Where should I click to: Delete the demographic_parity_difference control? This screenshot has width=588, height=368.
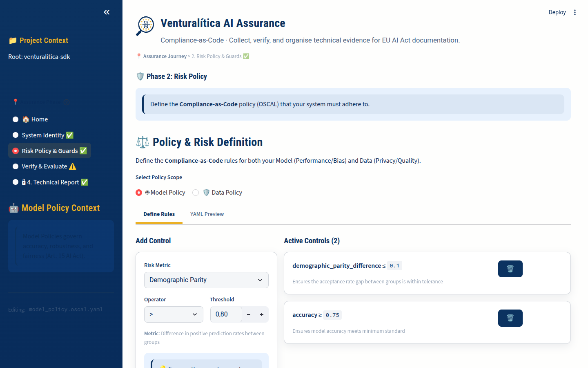pos(510,269)
